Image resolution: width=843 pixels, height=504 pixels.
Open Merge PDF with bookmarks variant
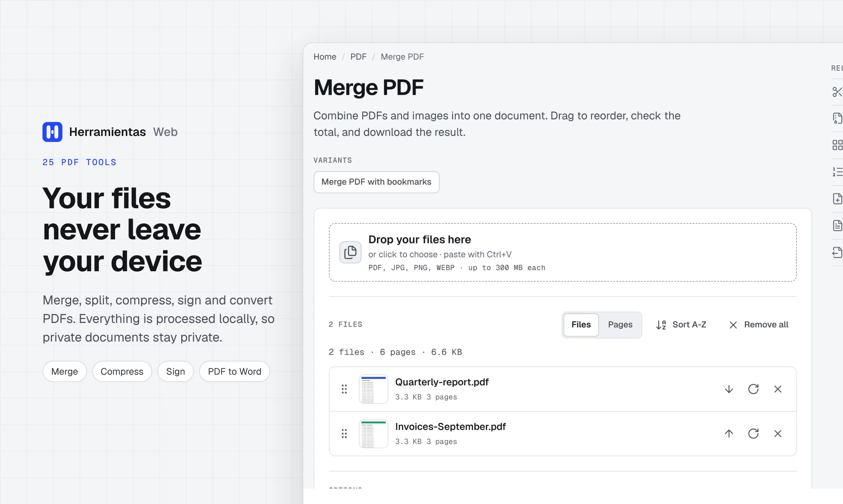(x=376, y=182)
